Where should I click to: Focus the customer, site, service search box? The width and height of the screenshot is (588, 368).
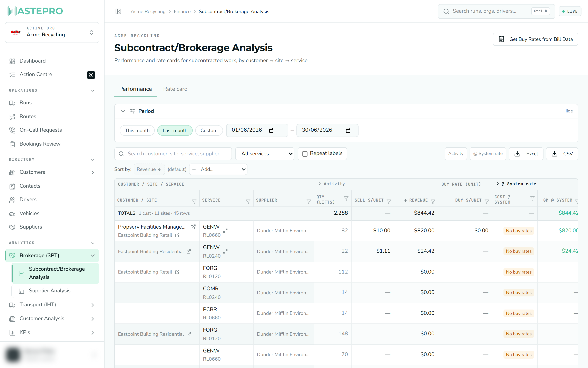173,154
